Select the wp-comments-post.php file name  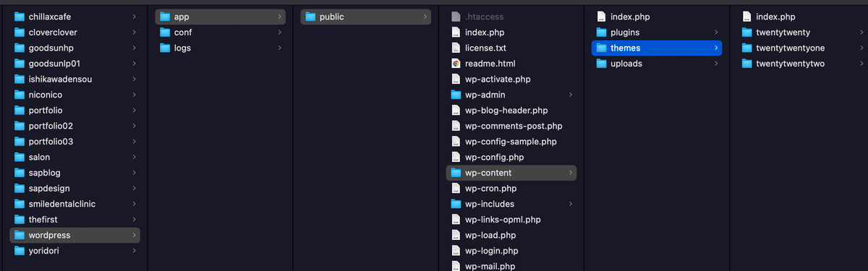pyautogui.click(x=514, y=126)
